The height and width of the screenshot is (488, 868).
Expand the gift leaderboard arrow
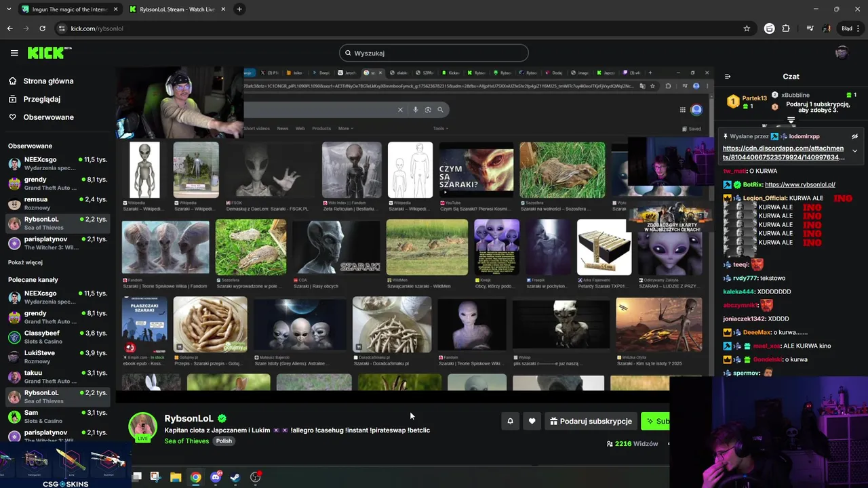click(x=791, y=120)
